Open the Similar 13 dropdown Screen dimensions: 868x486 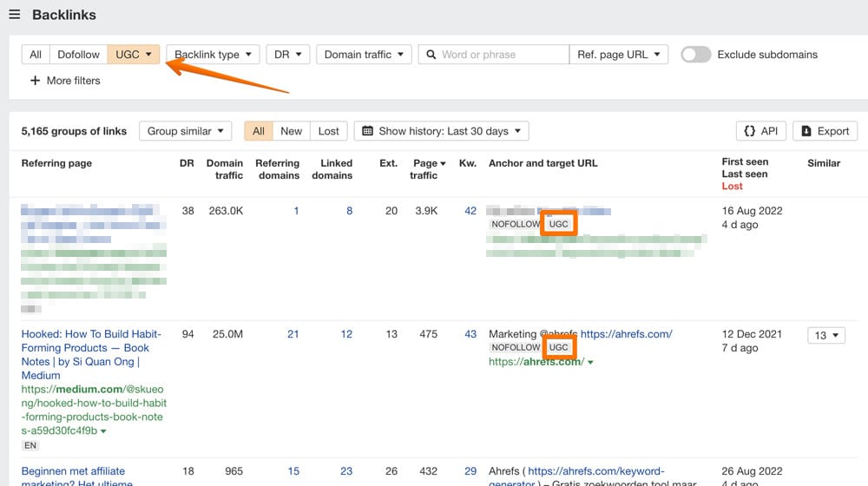point(826,336)
